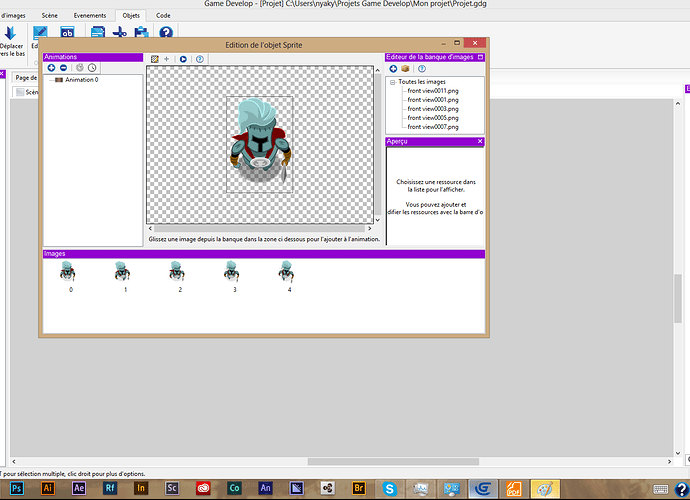Viewport: 690px width, 500px height.
Task: Select front view0011.png in image bank
Action: [x=433, y=91]
